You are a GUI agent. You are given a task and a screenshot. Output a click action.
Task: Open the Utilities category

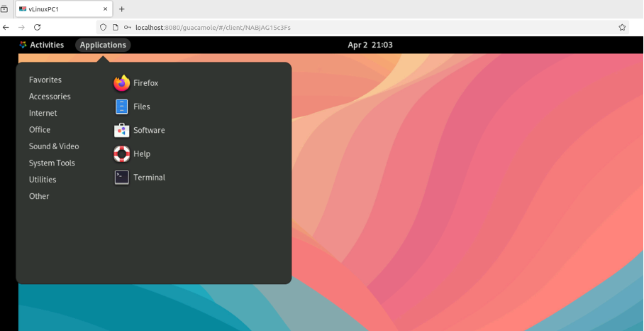(43, 180)
